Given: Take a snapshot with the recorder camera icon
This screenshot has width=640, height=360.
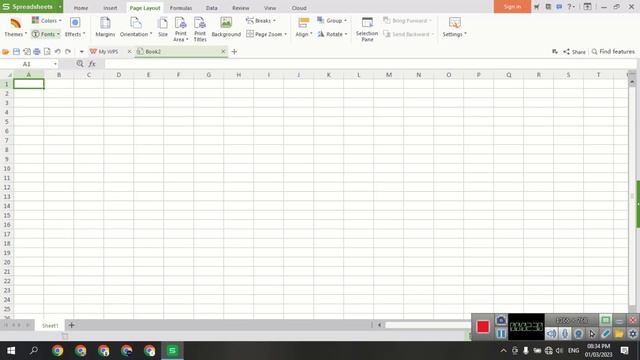Looking at the screenshot, I should (x=501, y=320).
